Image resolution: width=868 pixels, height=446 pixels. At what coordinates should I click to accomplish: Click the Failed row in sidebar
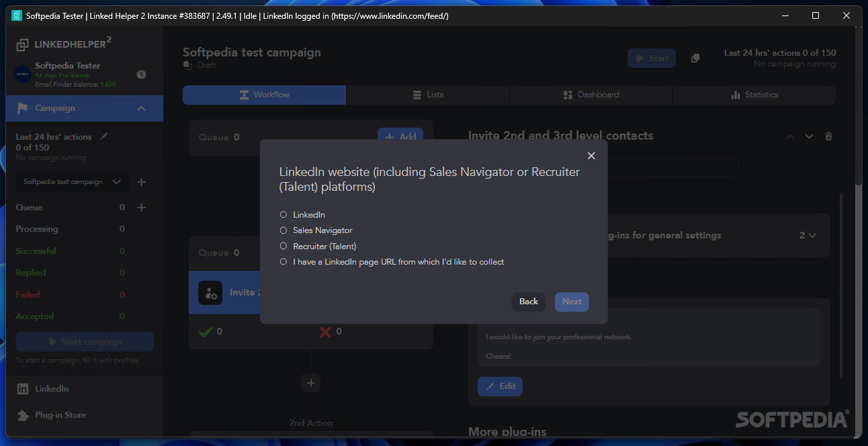71,295
